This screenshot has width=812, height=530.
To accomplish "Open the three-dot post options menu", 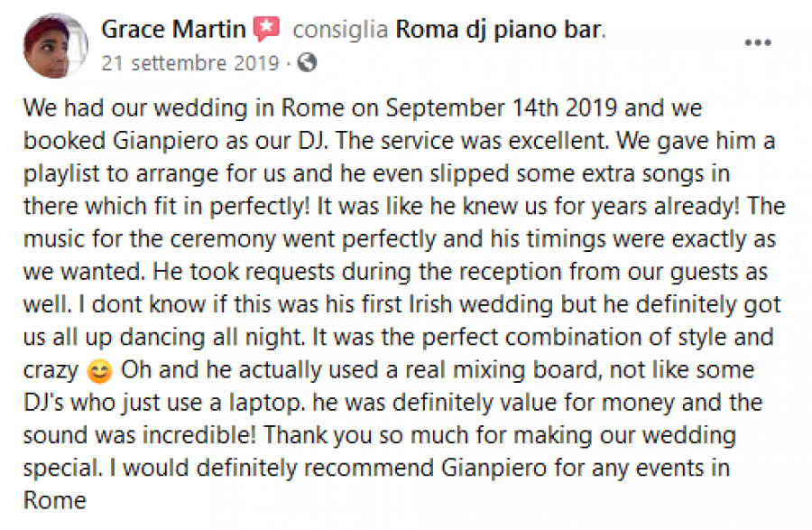I will click(756, 44).
